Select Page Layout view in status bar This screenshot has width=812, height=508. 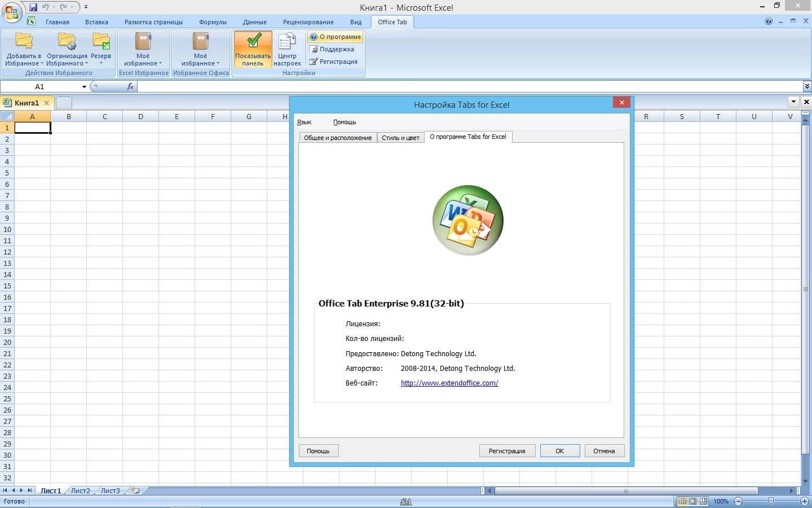coord(692,501)
